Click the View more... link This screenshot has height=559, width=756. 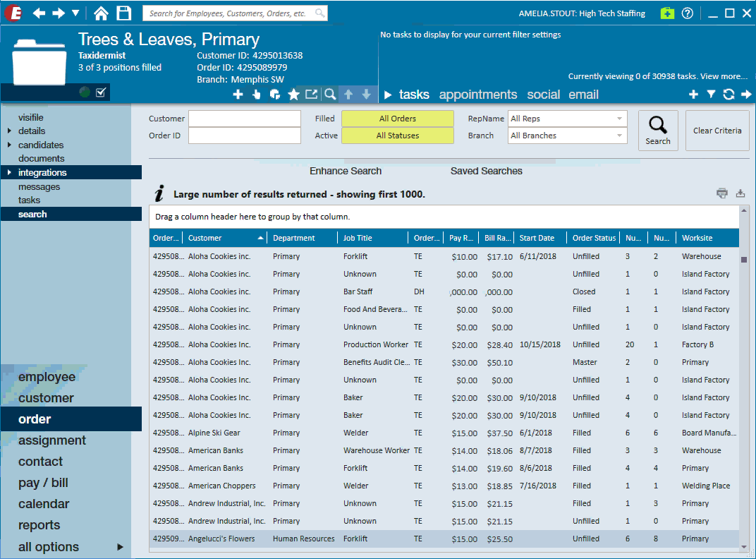pos(724,76)
